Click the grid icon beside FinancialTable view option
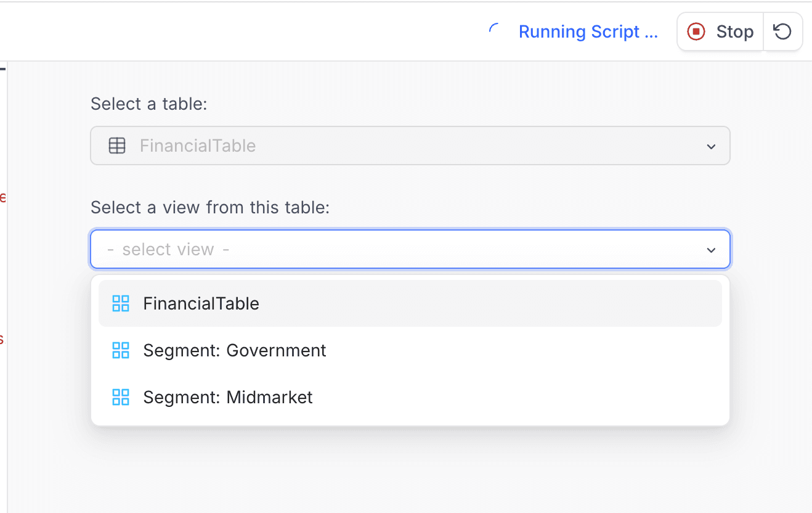The image size is (812, 513). tap(121, 303)
